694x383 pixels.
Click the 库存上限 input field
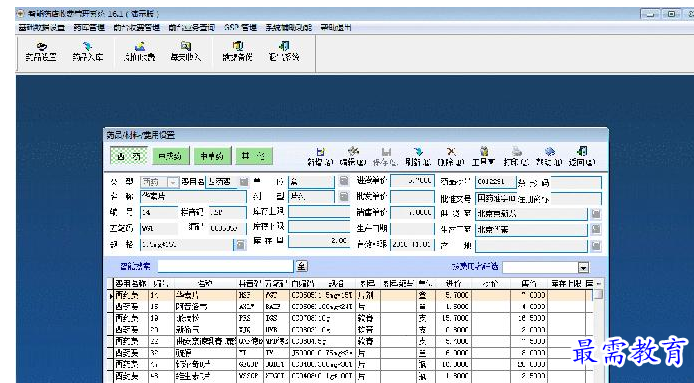pyautogui.click(x=319, y=212)
